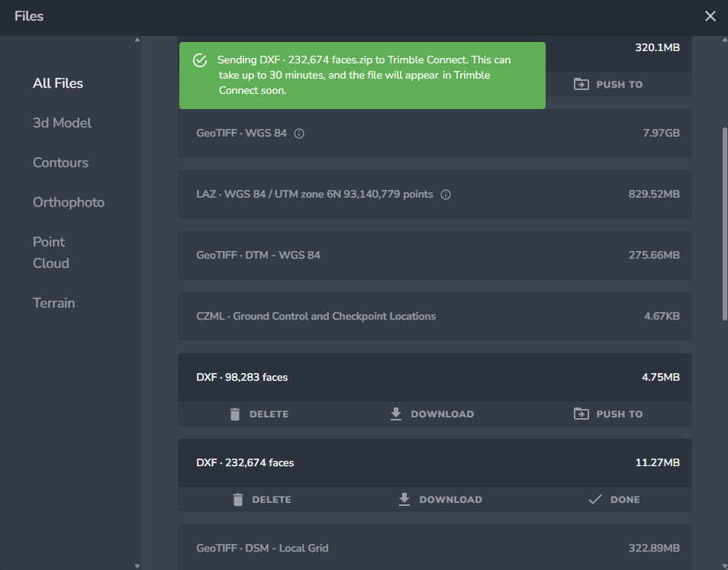Click the file list vertical scrollbar
The height and width of the screenshot is (570, 728).
pyautogui.click(x=724, y=221)
